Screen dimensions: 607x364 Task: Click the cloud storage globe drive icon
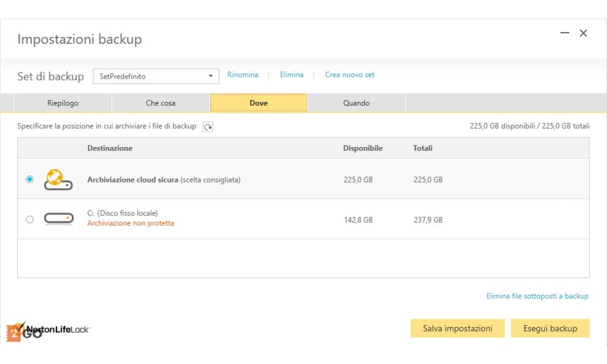tap(58, 180)
